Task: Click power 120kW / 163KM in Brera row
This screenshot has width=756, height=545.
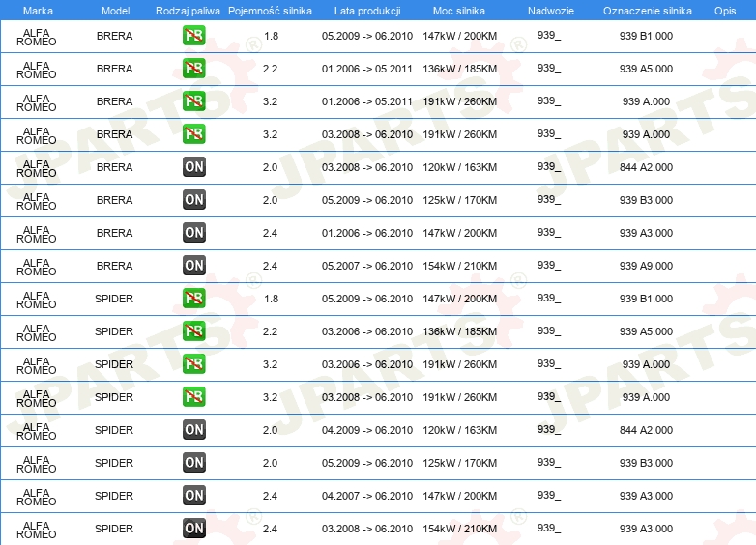Action: coord(459,167)
